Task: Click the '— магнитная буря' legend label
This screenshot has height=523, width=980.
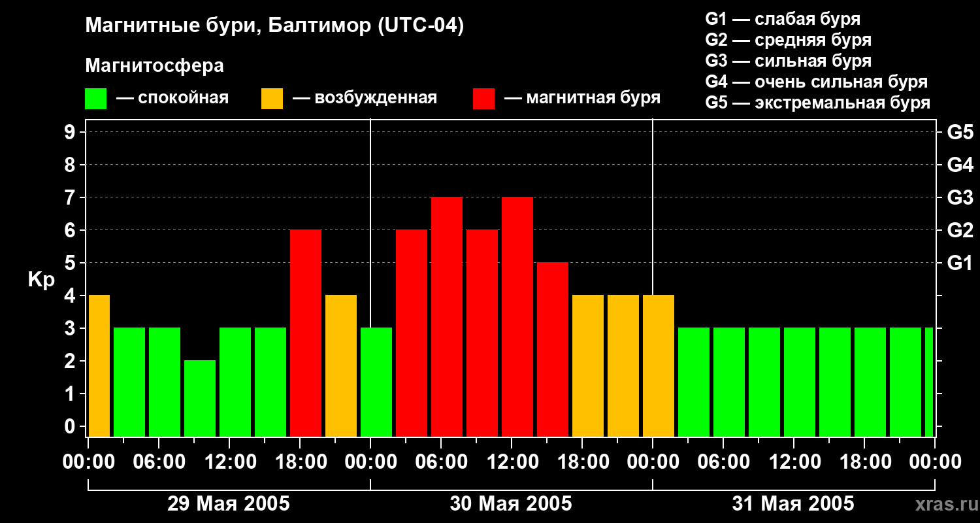Action: click(x=582, y=98)
